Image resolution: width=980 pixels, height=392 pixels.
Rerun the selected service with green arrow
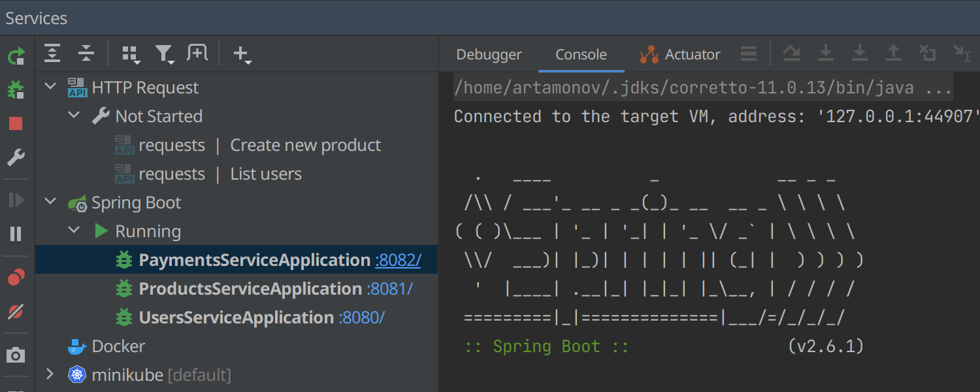(x=16, y=56)
